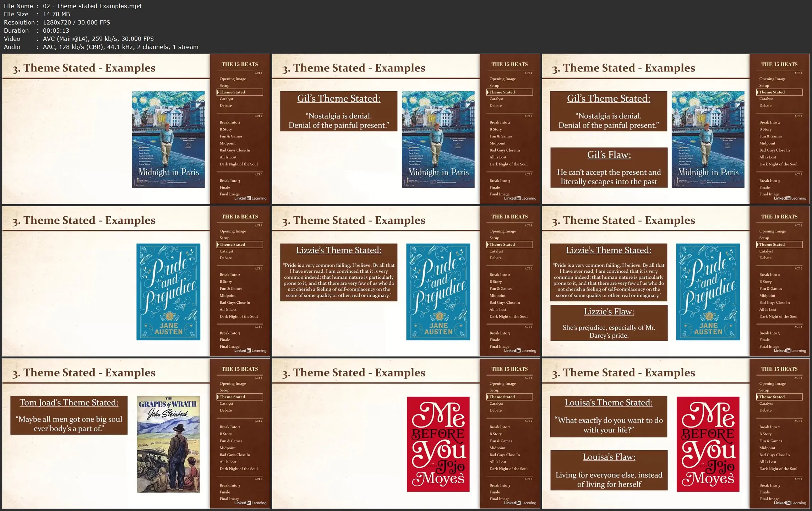This screenshot has height=511, width=812.
Task: Click '3. Theme Stated - Examples' title above Tom Joad's quote
Action: [84, 373]
